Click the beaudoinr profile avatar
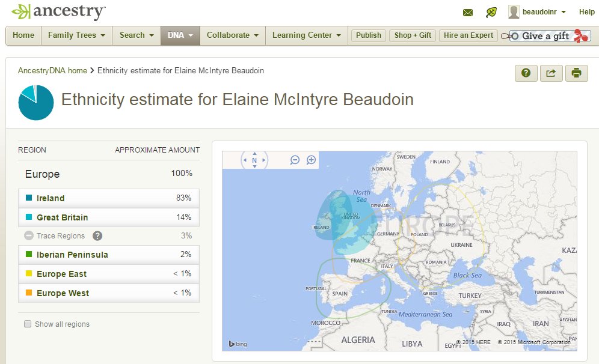This screenshot has height=364, width=599. [514, 12]
